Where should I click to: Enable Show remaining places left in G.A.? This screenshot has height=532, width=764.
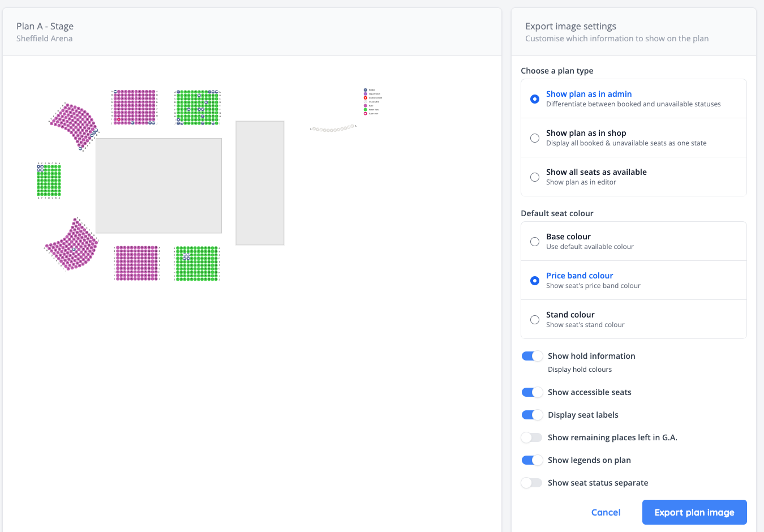[x=531, y=437]
